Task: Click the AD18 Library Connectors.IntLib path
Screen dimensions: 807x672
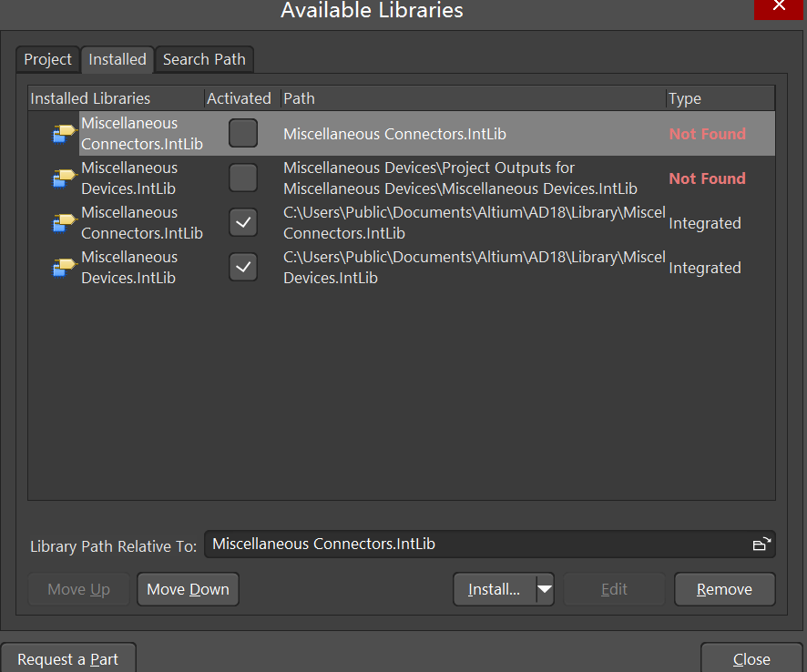Action: 474,223
